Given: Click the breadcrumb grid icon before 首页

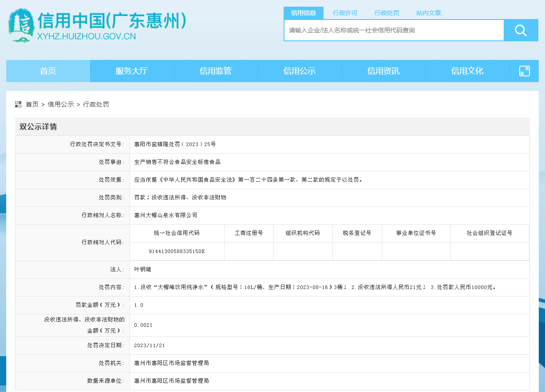Looking at the screenshot, I should point(18,104).
